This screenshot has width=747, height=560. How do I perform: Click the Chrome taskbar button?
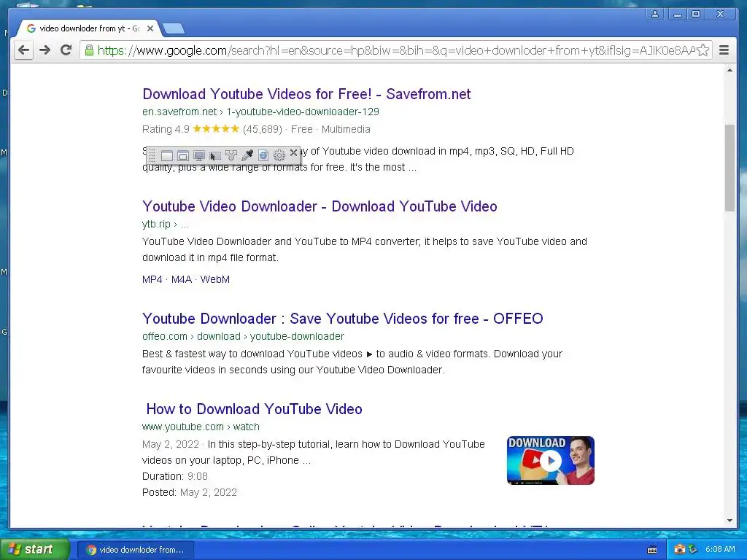pyautogui.click(x=134, y=550)
